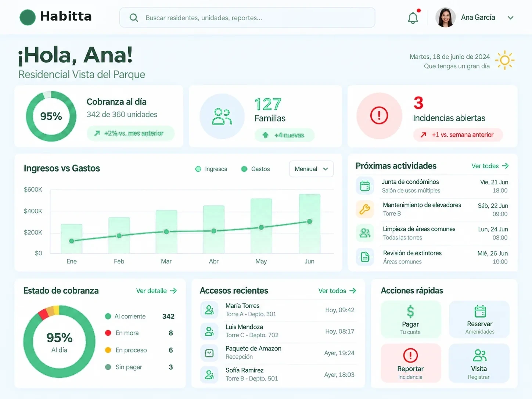Open Ver todas activities link
Viewport: 532px width, 399px height.
[490, 166]
